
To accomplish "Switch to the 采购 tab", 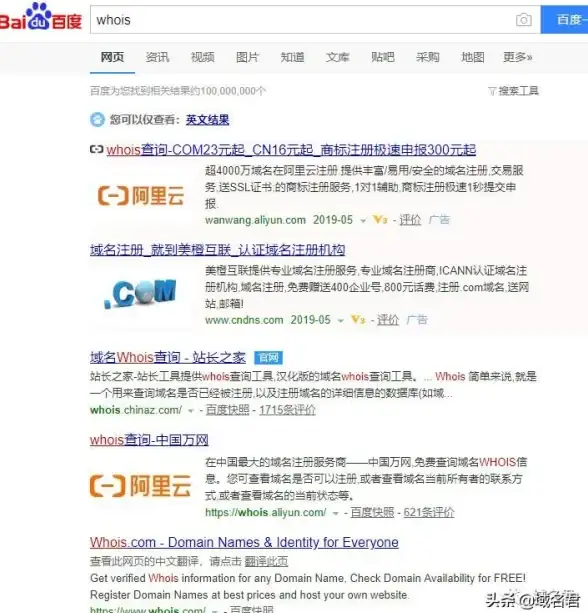I will [x=428, y=57].
